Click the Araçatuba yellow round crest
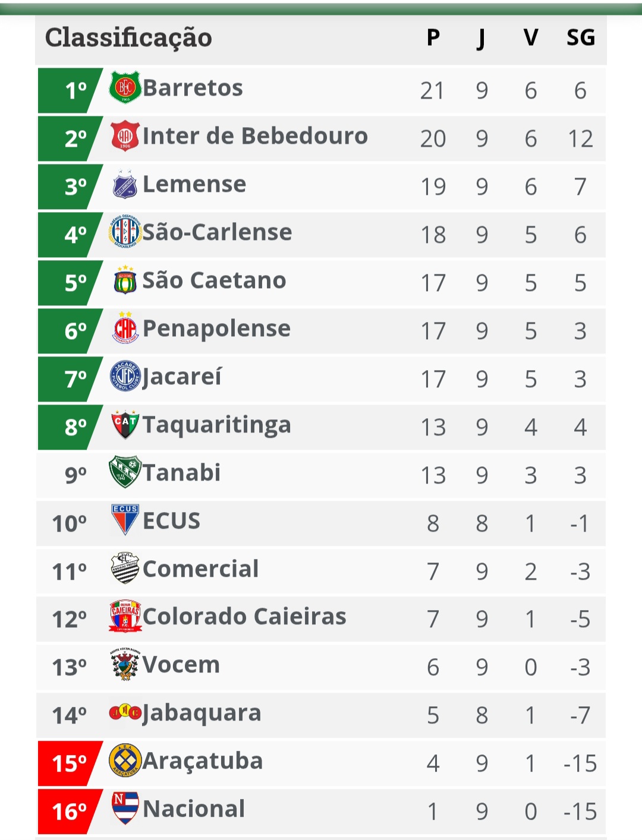Screen dimensions: 642x840 pyautogui.click(x=125, y=760)
